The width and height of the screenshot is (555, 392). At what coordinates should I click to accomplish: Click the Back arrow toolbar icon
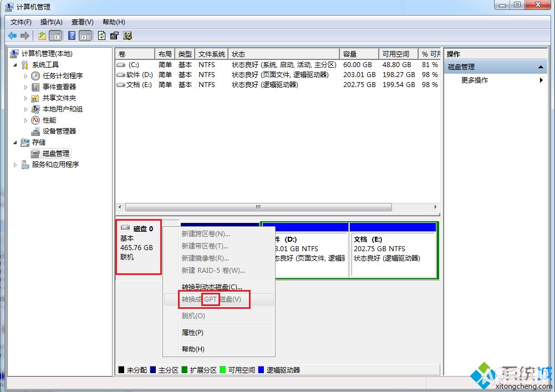pos(12,35)
